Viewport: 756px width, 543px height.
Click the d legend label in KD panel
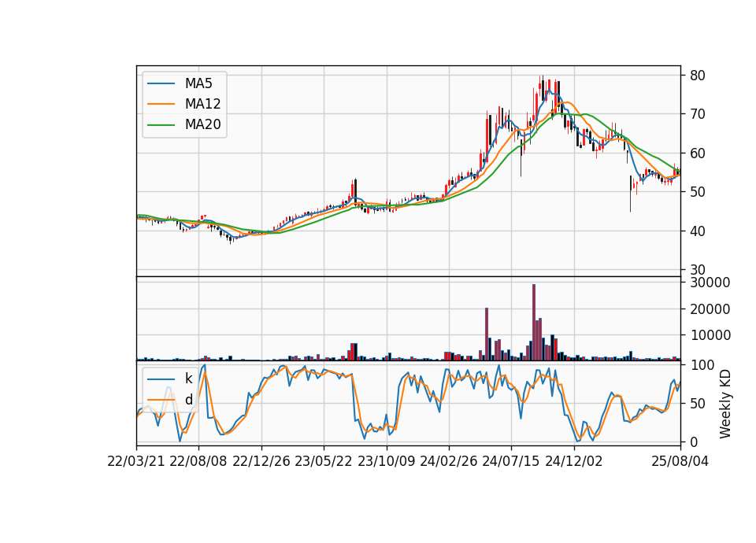(188, 400)
